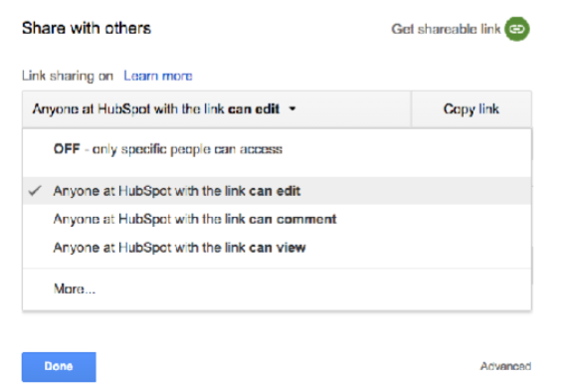Click the bold OFF word in list
Viewport: 568px width, 392px height.
[x=67, y=149]
